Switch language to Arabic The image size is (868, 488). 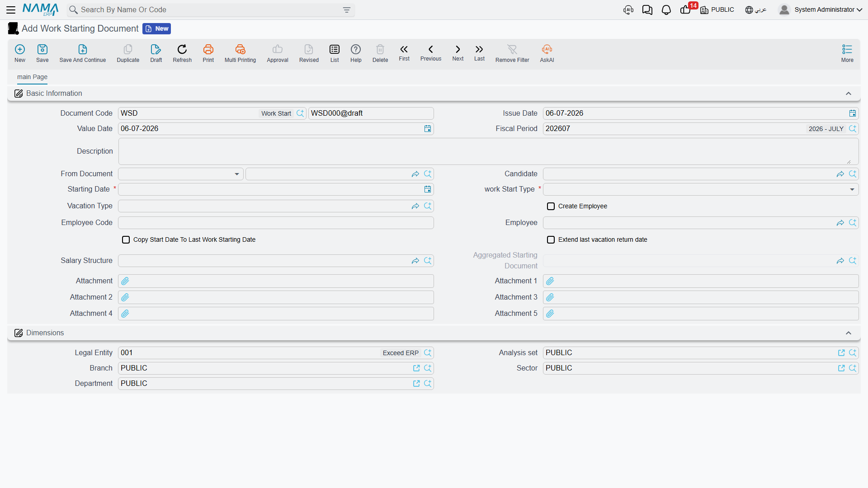756,10
